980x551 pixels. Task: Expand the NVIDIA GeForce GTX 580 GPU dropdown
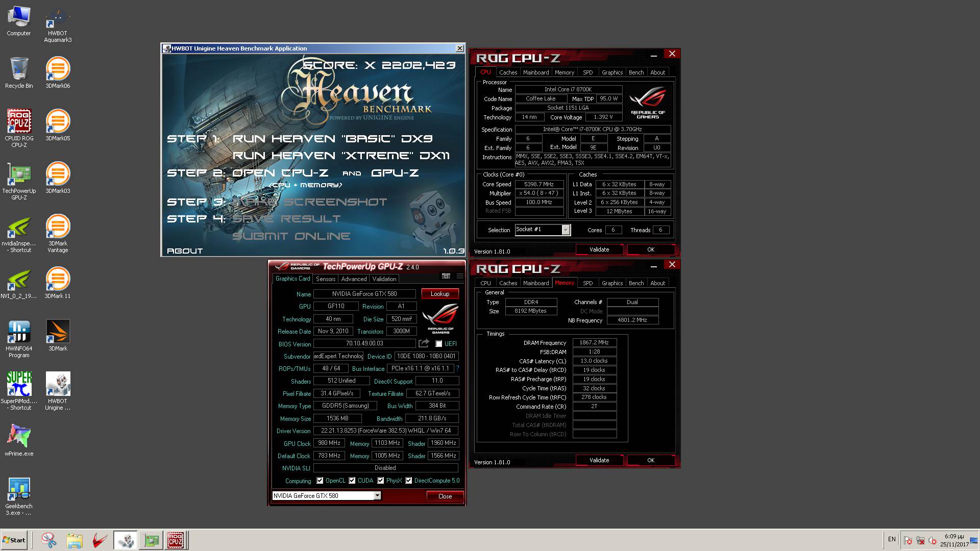click(x=377, y=496)
